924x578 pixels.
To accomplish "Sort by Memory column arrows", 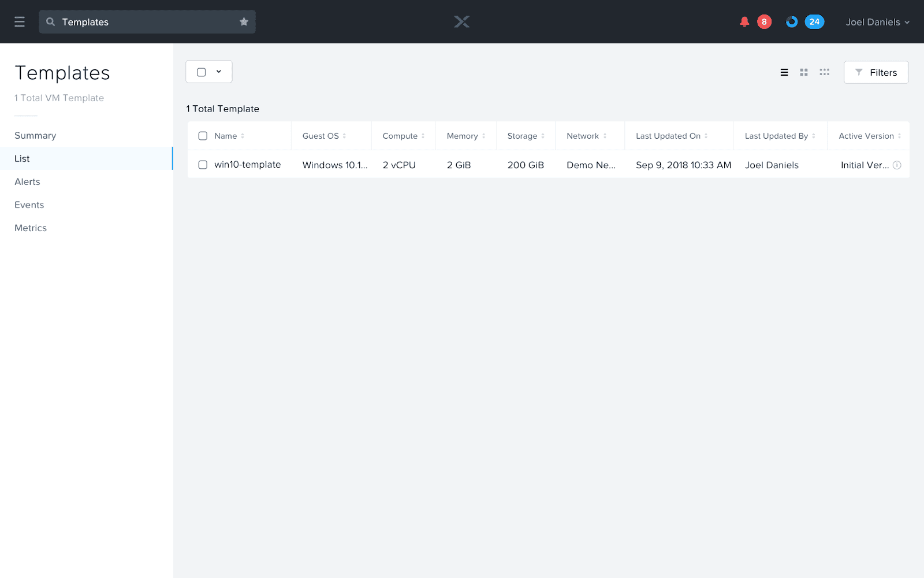I will [483, 136].
